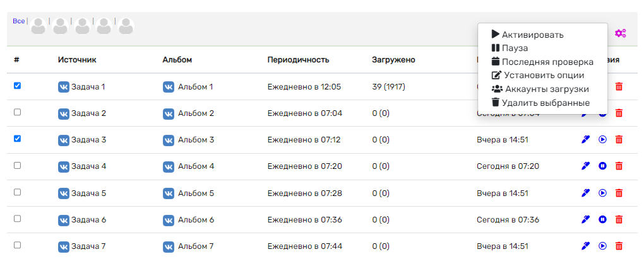
Task: Tick the Задача 5 row checkbox
Action: (17, 192)
